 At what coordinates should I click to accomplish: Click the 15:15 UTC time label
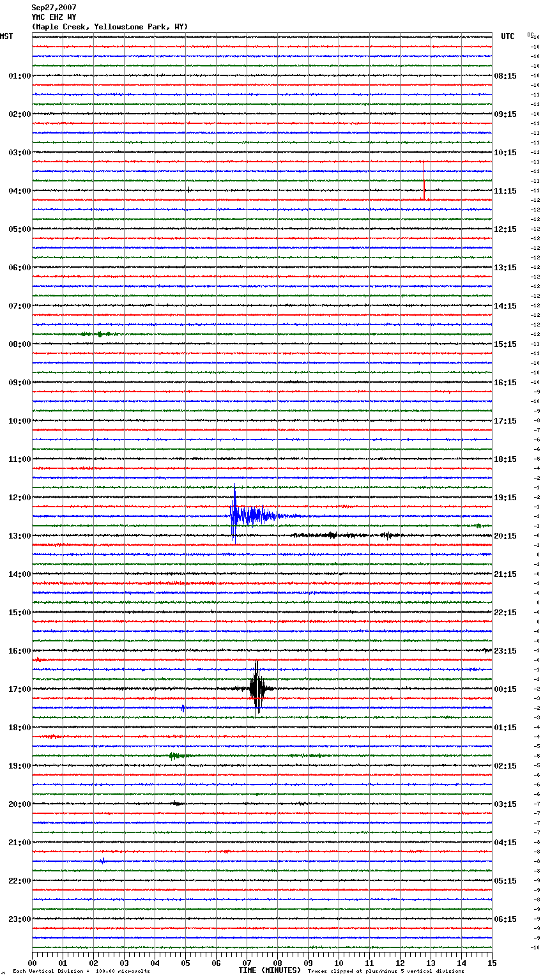505,344
